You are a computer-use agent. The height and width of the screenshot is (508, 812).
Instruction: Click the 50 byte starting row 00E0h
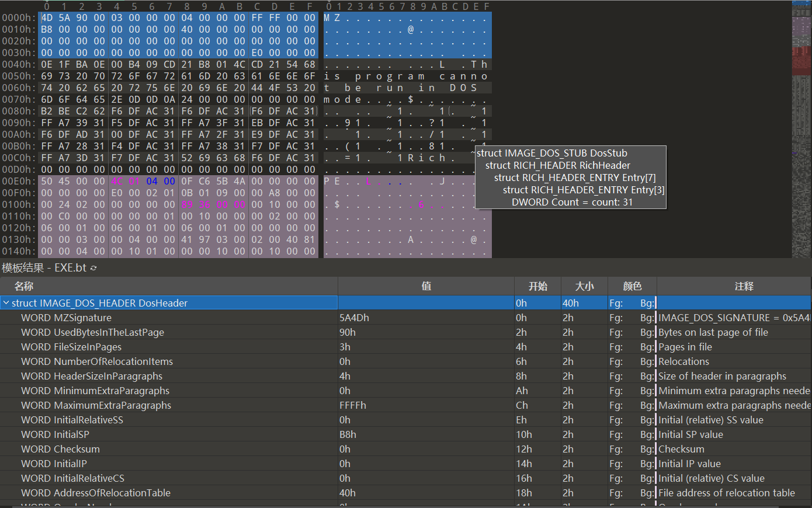[x=47, y=181]
